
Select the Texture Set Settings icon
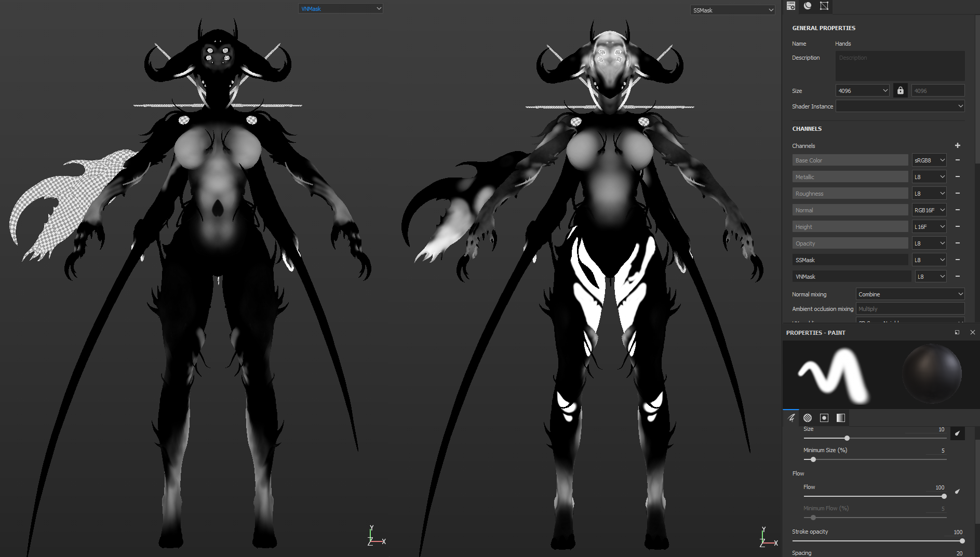point(791,6)
